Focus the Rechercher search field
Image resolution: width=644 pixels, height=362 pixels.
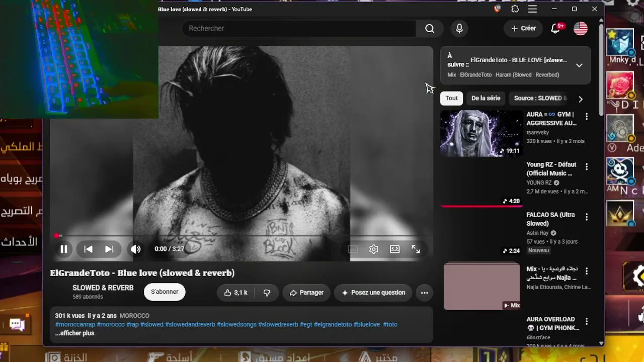(299, 29)
